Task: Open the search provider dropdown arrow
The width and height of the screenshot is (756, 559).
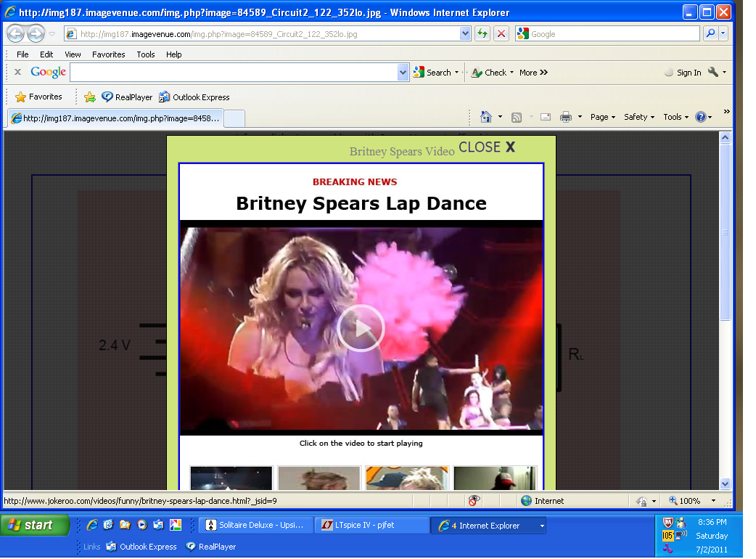Action: (x=723, y=34)
